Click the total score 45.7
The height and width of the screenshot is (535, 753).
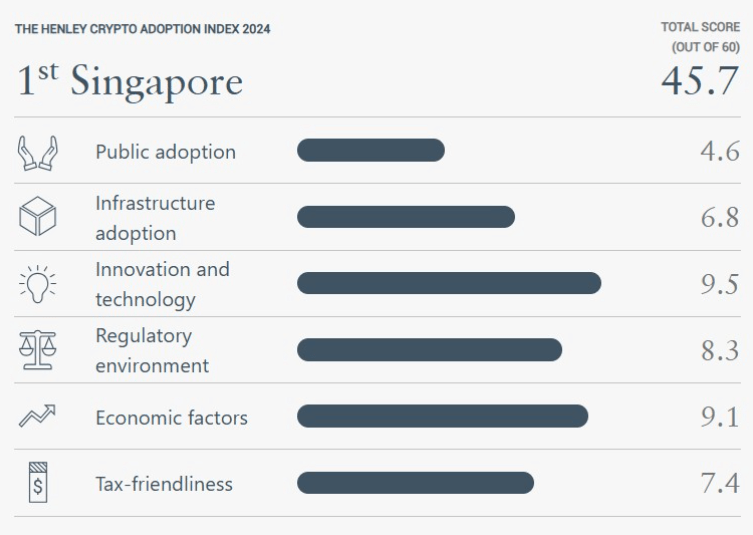[x=699, y=81]
